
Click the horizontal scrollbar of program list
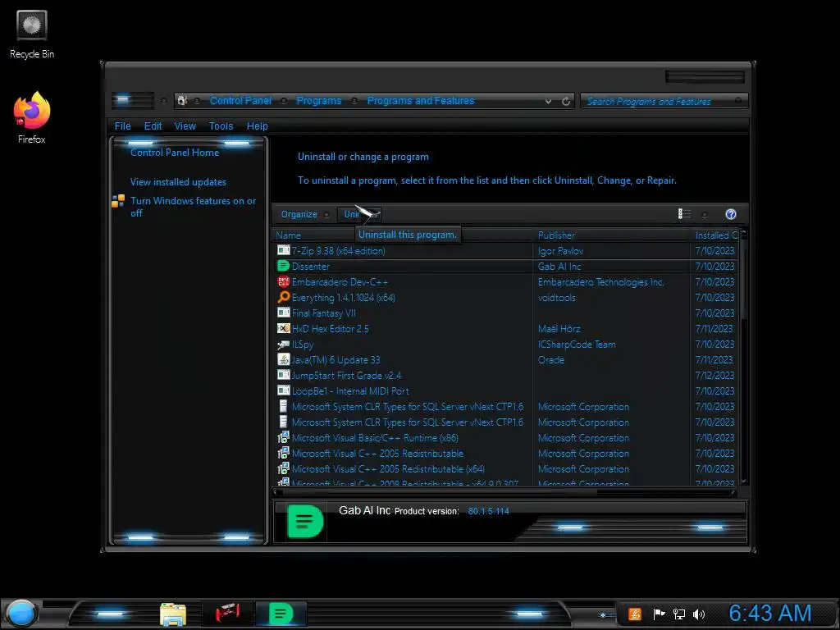(x=504, y=491)
